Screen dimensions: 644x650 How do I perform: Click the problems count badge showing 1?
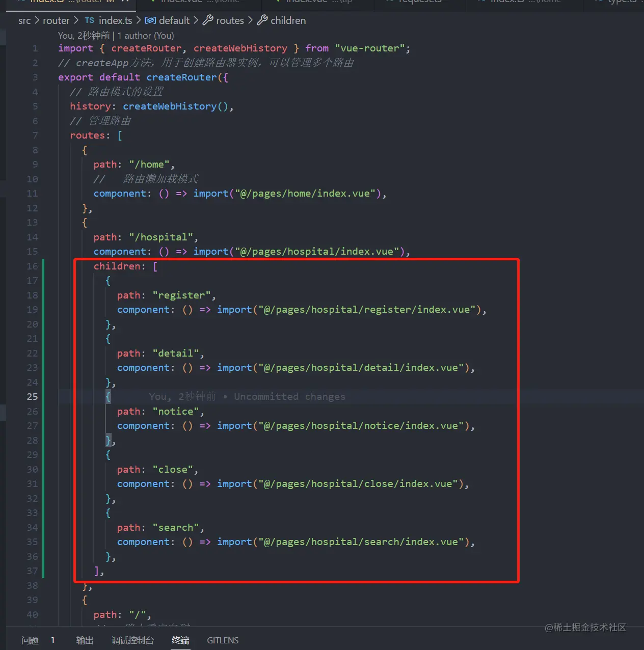tap(52, 640)
